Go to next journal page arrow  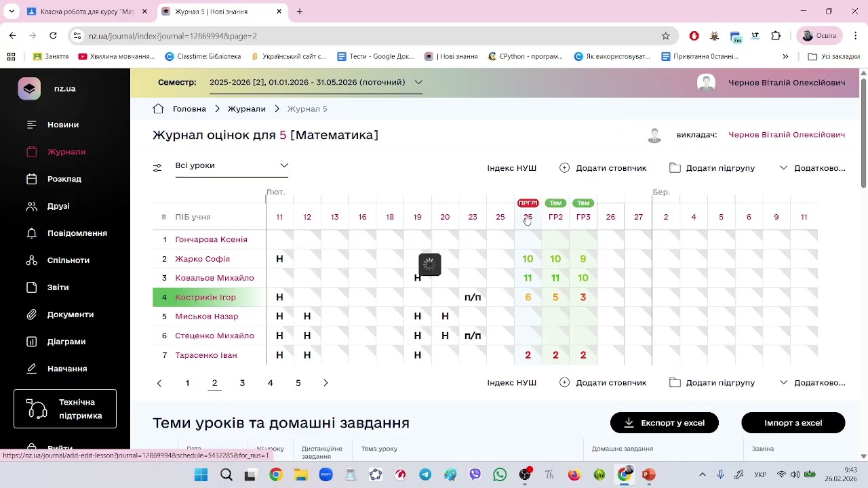[325, 383]
